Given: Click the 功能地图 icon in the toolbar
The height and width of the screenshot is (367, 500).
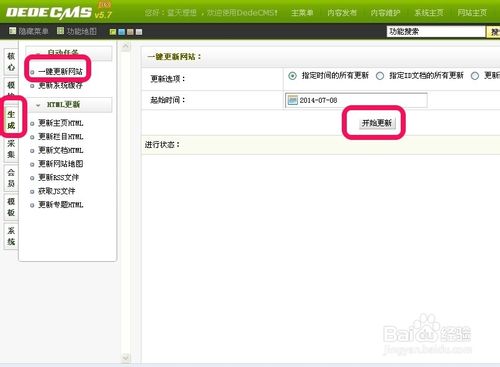Looking at the screenshot, I should pos(60,31).
